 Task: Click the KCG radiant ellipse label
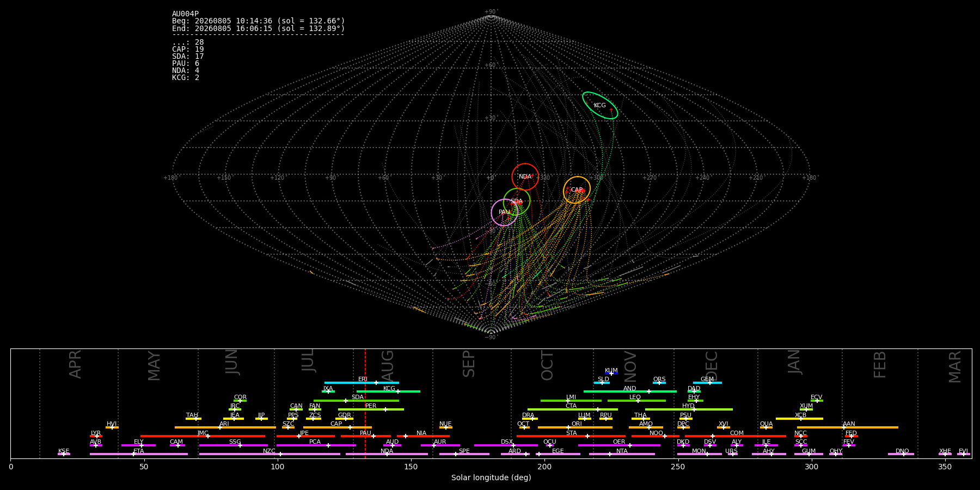(x=599, y=106)
